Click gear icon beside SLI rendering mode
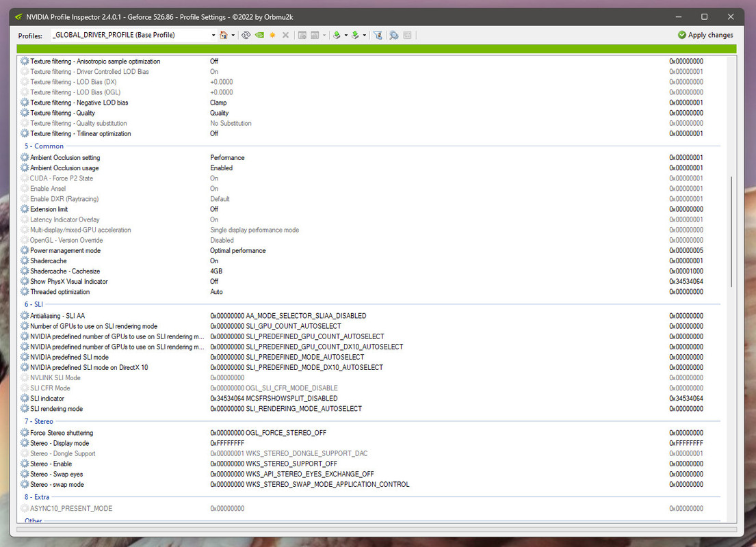Viewport: 756px width, 547px height. [x=25, y=409]
